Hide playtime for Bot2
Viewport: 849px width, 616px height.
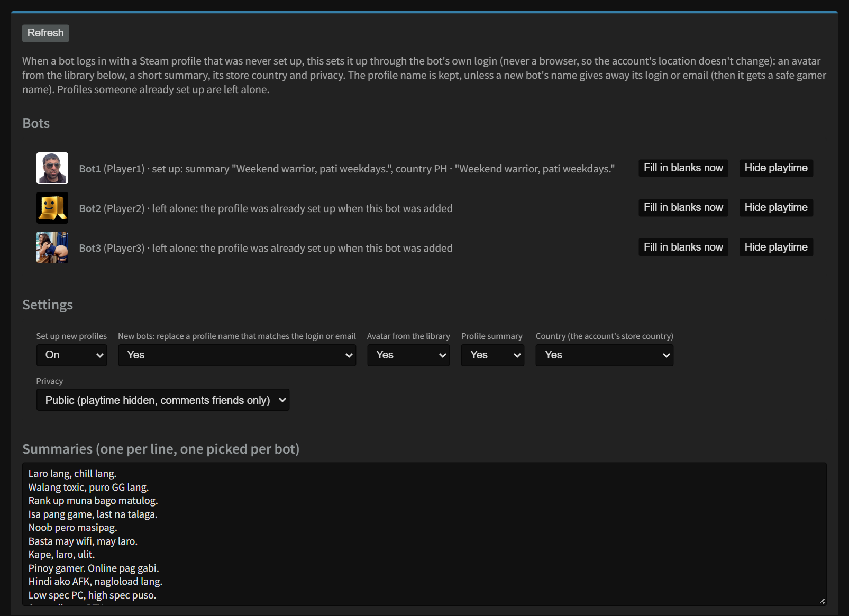(776, 208)
